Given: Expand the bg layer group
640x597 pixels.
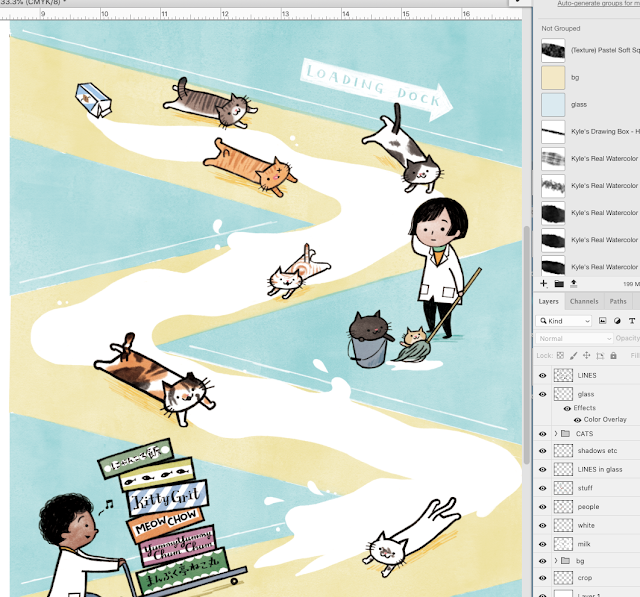Looking at the screenshot, I should pyautogui.click(x=556, y=561).
